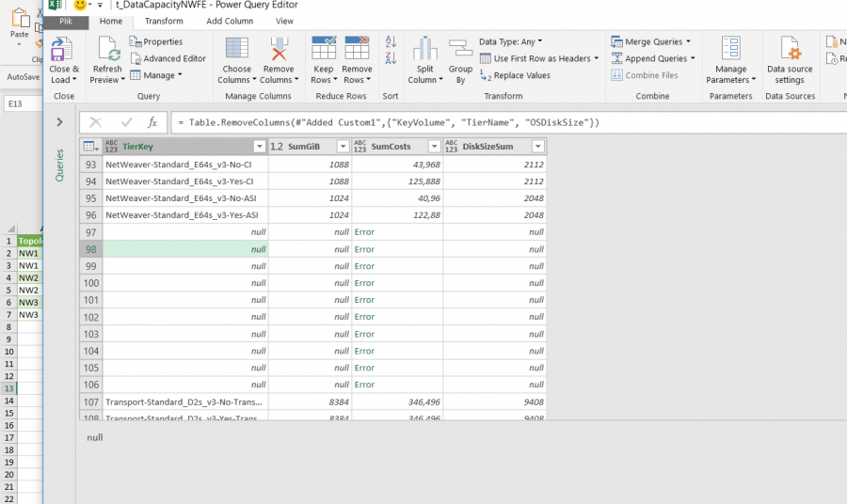
Task: Expand the Merge Queries dropdown
Action: 688,41
